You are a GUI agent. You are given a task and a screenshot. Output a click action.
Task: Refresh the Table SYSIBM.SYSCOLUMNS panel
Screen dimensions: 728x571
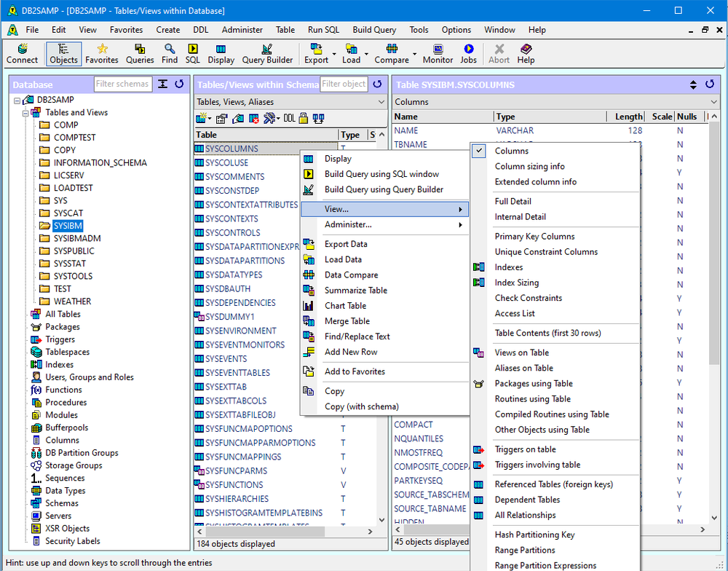tap(709, 84)
